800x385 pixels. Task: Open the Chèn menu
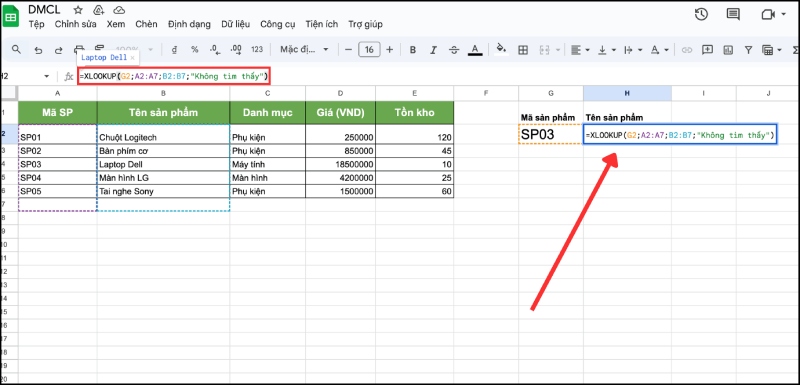point(146,24)
